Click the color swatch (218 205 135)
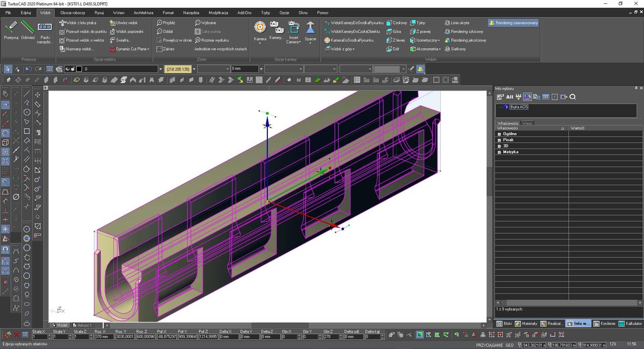The image size is (644, 349). 178,69
